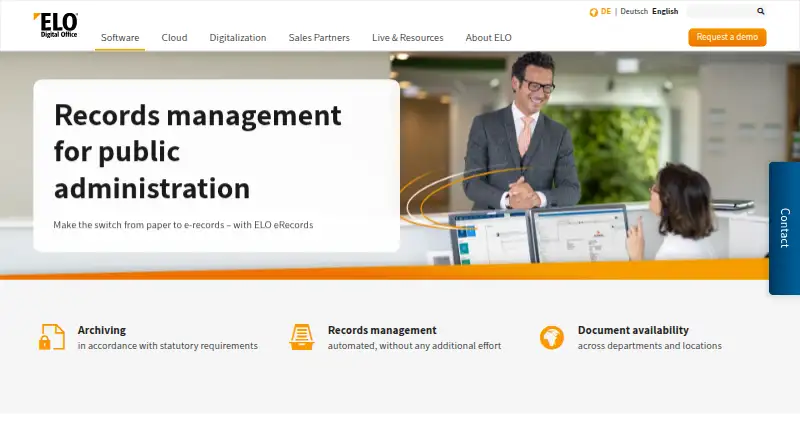Click the search magnifier icon

coord(760,11)
